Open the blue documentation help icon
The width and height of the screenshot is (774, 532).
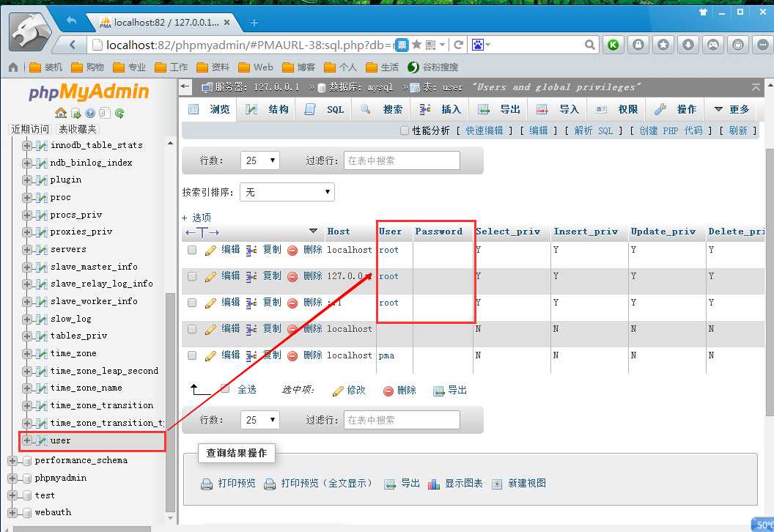90,113
